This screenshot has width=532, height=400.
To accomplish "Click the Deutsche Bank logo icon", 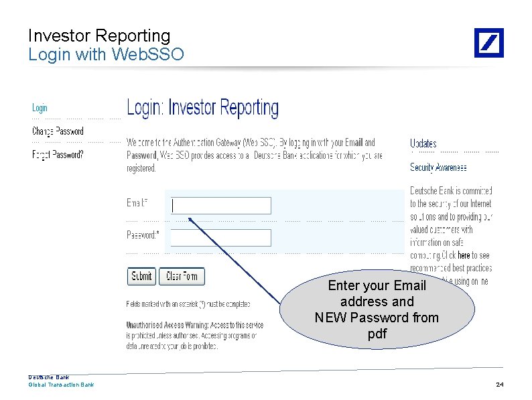I will tap(489, 43).
